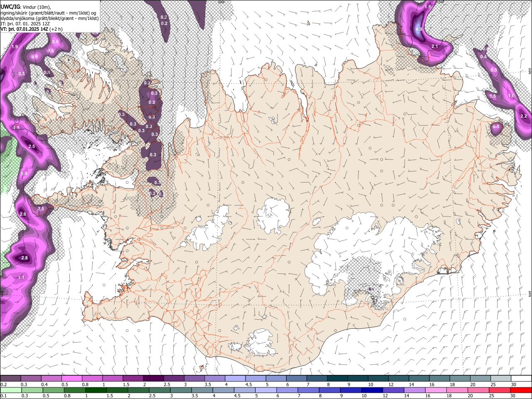
Task: Click the 0.1 label in the green legend row
Action: [3, 396]
